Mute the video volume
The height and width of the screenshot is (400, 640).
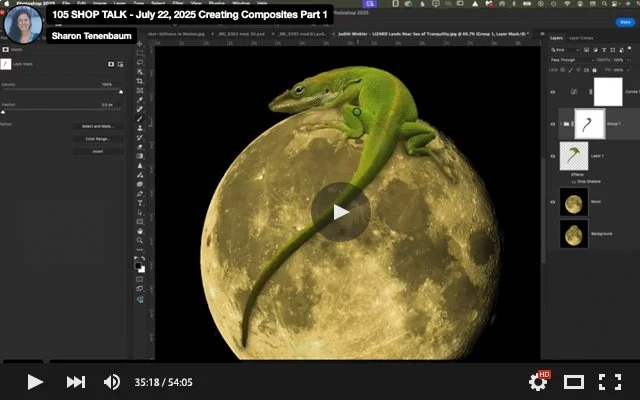(112, 382)
